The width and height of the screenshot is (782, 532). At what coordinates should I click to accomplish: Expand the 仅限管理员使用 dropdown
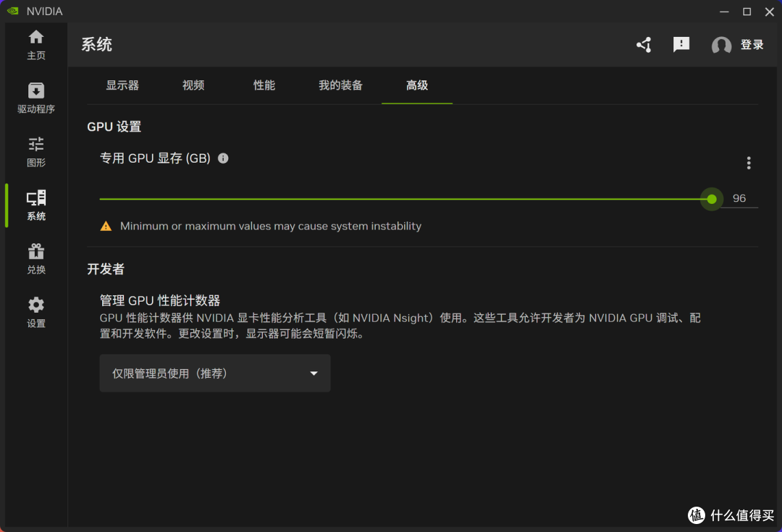pos(215,373)
